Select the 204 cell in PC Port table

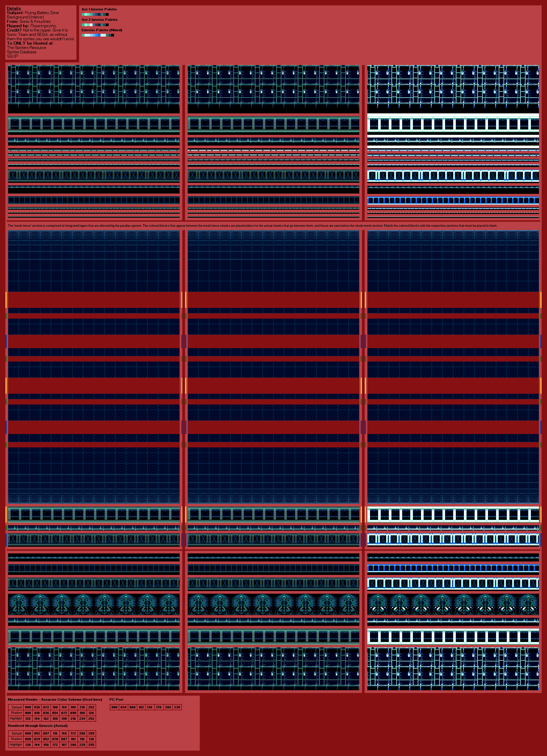click(x=168, y=707)
